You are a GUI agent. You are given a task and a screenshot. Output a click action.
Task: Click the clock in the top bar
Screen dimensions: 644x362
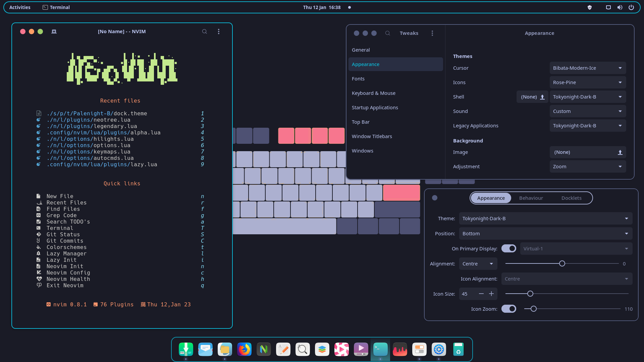pos(322,7)
